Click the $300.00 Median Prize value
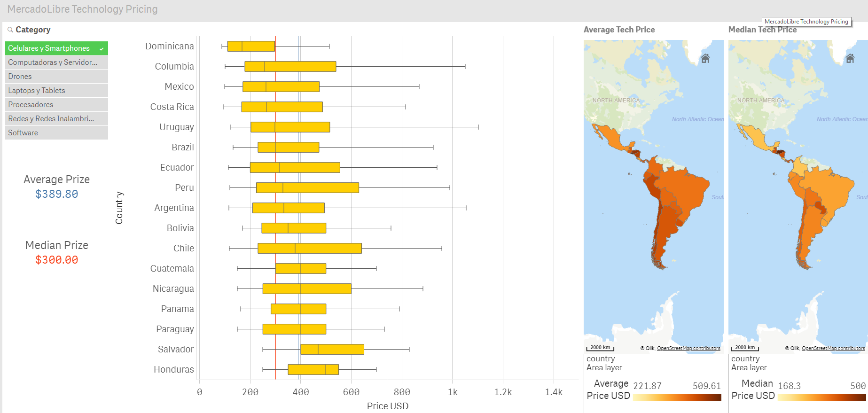 coord(57,260)
